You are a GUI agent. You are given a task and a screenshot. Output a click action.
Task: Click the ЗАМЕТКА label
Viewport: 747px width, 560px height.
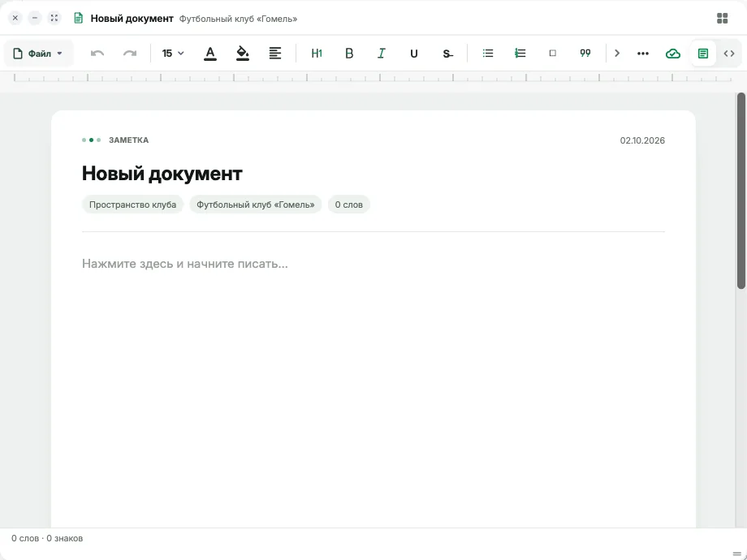(x=128, y=140)
